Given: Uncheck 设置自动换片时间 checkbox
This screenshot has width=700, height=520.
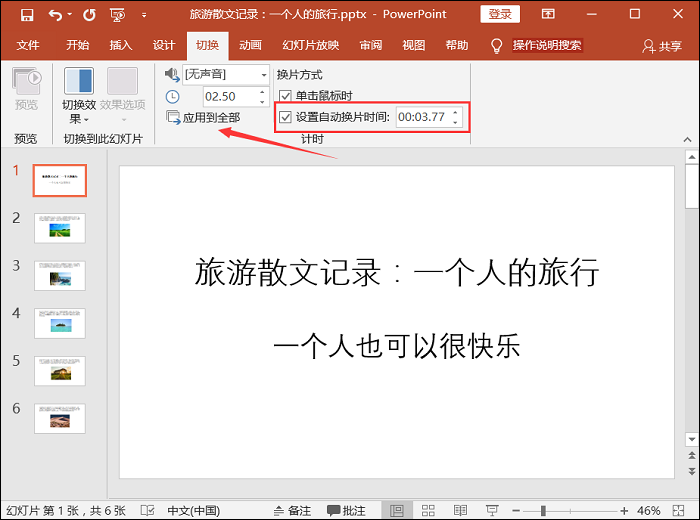Looking at the screenshot, I should 285,117.
